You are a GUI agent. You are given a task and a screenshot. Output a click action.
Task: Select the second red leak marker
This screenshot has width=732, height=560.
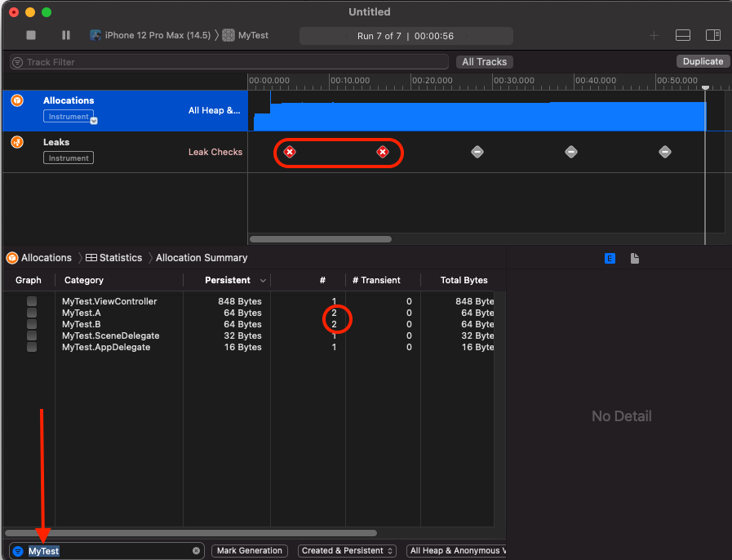(x=383, y=152)
